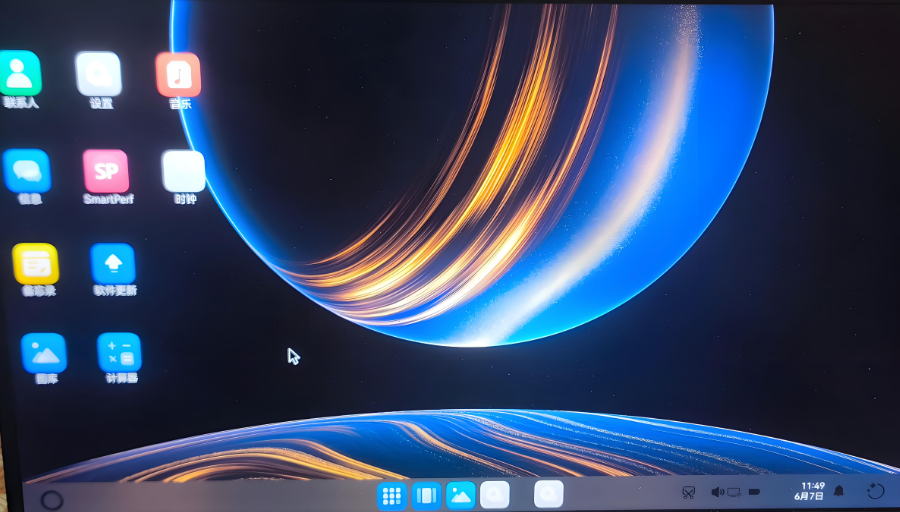The image size is (900, 512).
Task: Launch the 音乐 music app
Action: [x=179, y=75]
